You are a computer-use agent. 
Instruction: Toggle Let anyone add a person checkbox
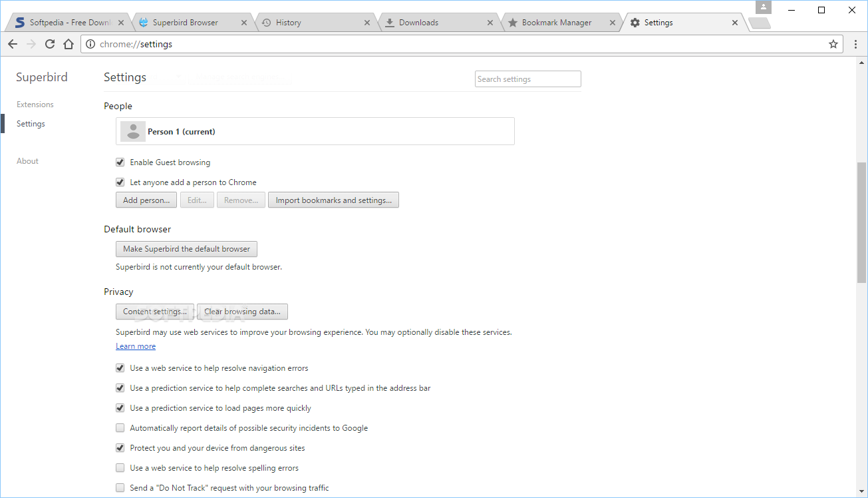coord(120,182)
